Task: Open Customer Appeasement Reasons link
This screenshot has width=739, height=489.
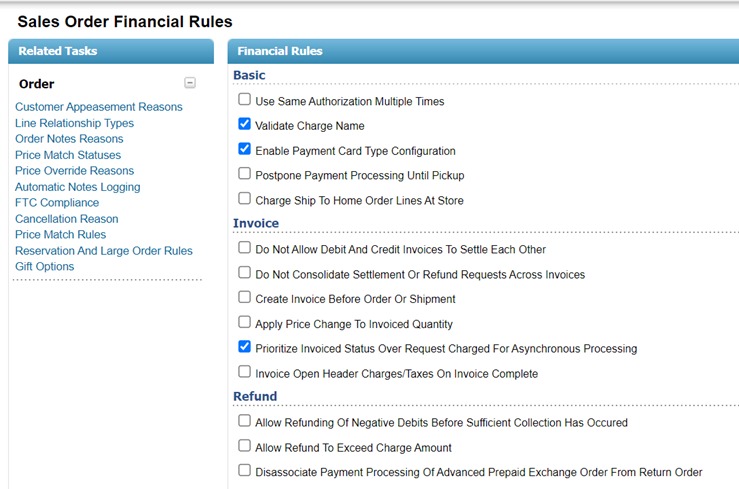Action: click(99, 107)
